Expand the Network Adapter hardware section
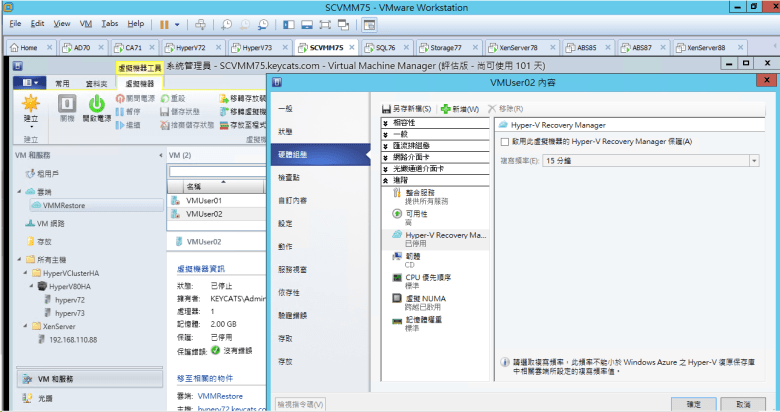This screenshot has width=780, height=412. pyautogui.click(x=386, y=156)
